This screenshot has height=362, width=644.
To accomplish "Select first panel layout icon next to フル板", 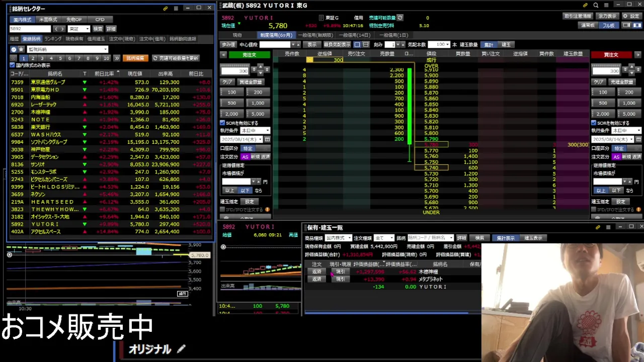I will coord(626,25).
